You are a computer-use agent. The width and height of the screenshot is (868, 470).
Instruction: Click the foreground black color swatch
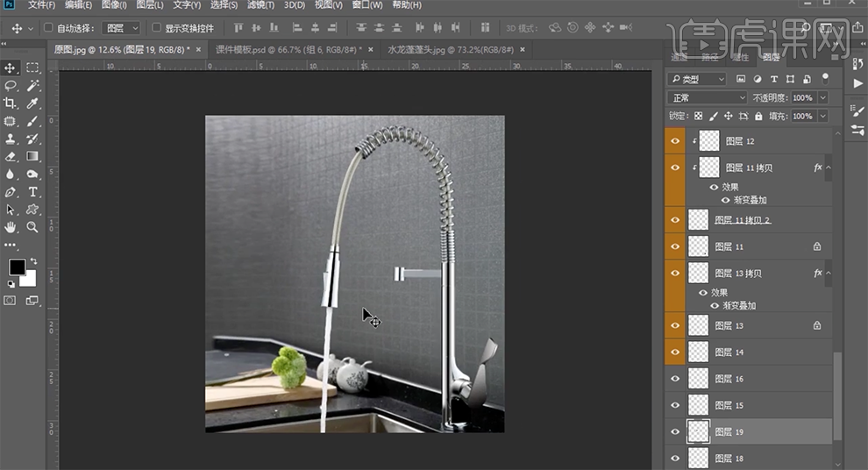17,267
